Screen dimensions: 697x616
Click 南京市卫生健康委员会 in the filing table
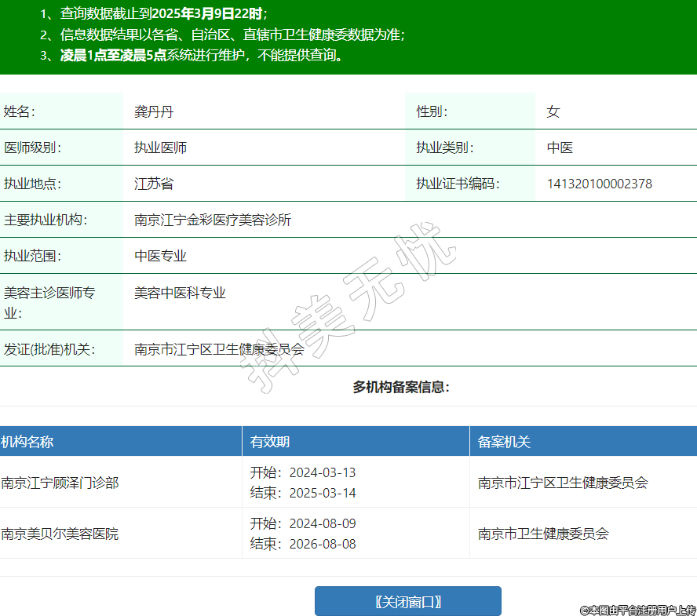click(x=543, y=534)
